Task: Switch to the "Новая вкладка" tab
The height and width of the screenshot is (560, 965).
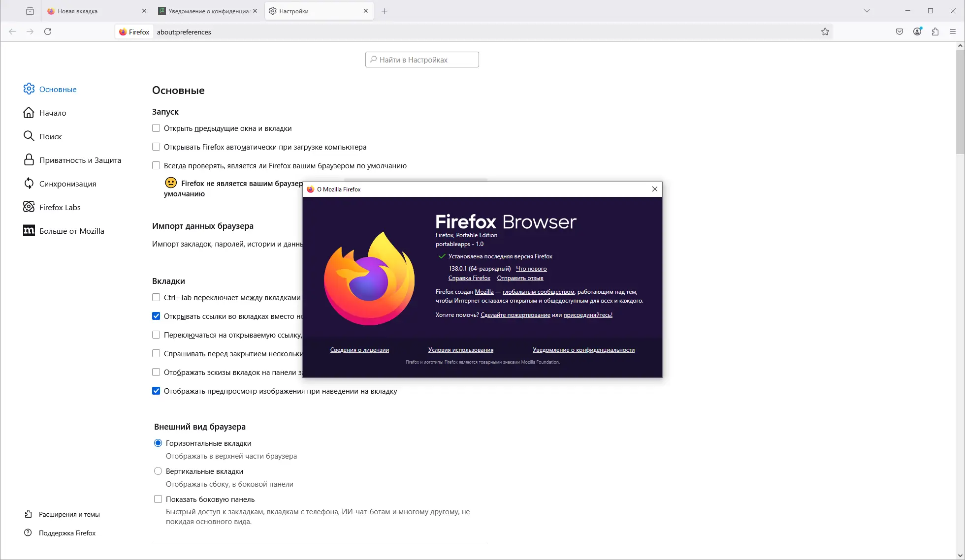Action: pyautogui.click(x=77, y=11)
